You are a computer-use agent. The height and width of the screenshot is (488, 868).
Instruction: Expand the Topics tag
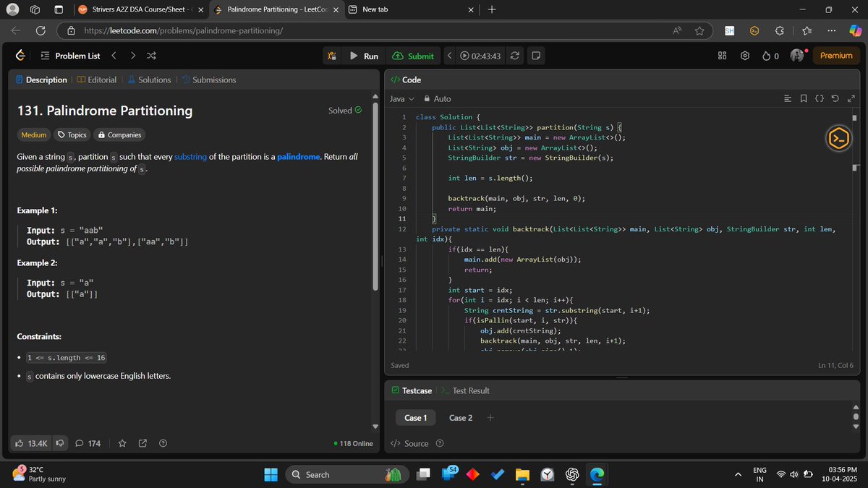(72, 134)
